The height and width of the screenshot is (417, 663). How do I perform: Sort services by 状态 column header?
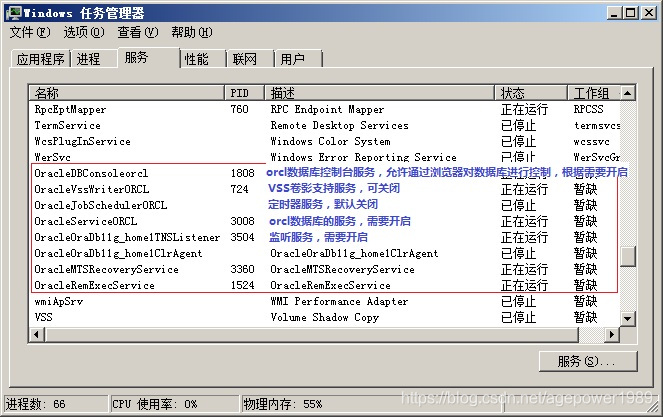tap(531, 93)
